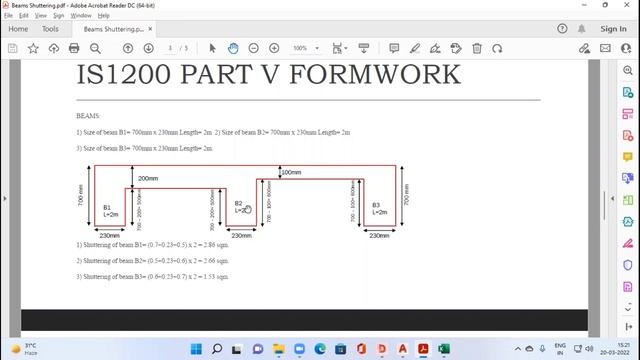Screen dimensions: 640x360
Task: Open the notifications bell
Action: (582, 29)
